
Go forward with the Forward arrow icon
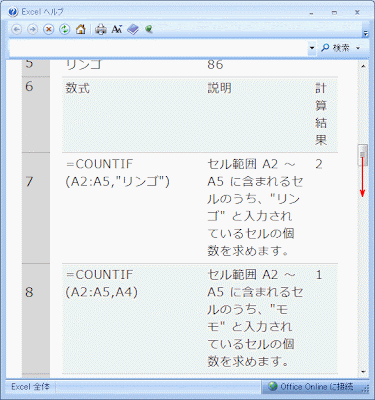coord(32,30)
